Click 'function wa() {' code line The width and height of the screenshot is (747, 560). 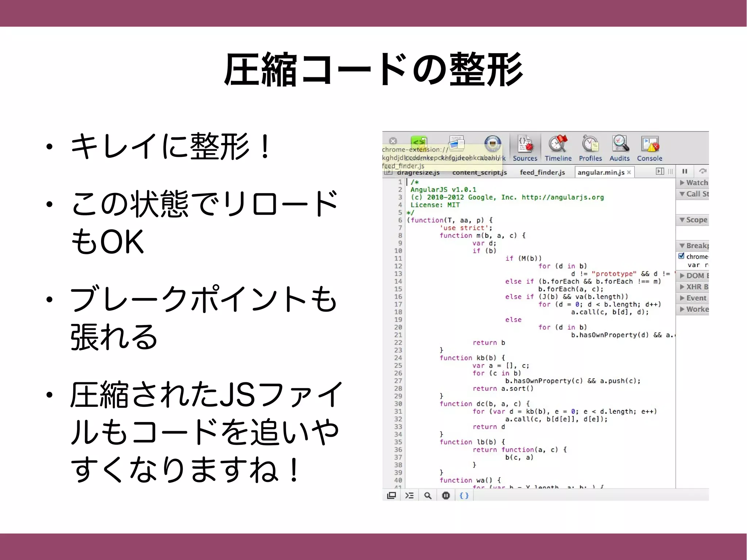[x=470, y=480]
